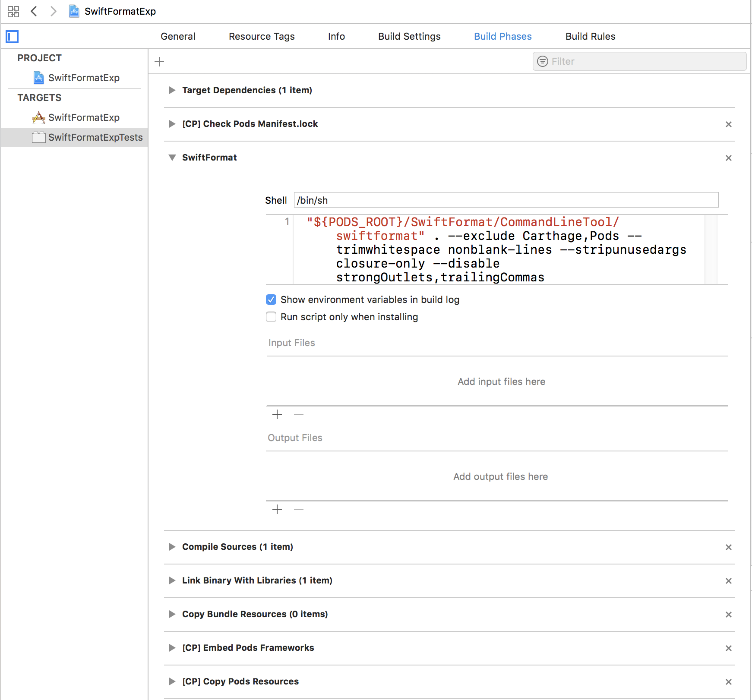752x700 pixels.
Task: Add an output file with plus button
Action: [277, 509]
